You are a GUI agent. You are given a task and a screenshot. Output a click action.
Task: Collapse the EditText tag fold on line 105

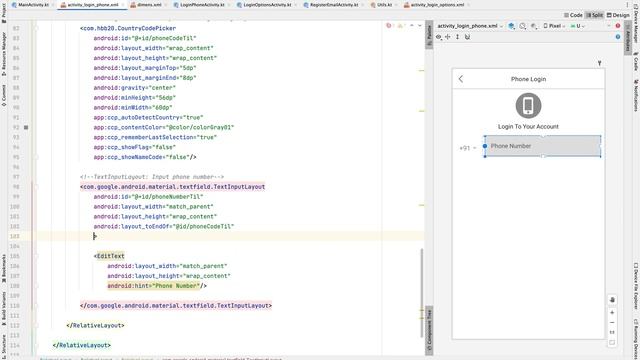[x=36, y=256]
